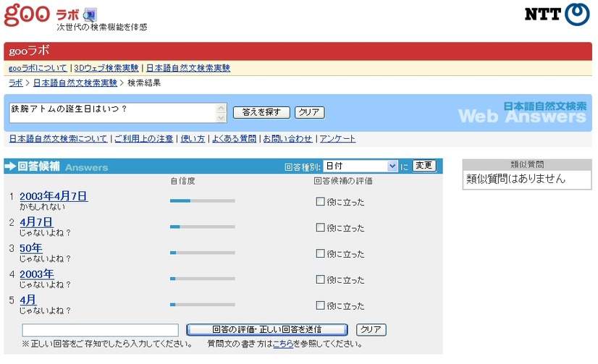Screen dimensions: 598x364
Task: Open 日本語自然文検索実験 in the yellow menu bar
Action: pos(188,68)
